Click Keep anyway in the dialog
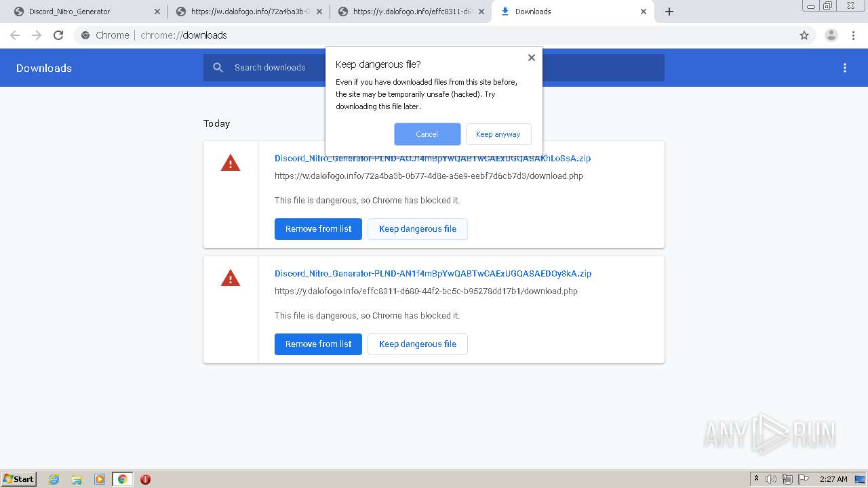This screenshot has width=868, height=488. (x=498, y=134)
